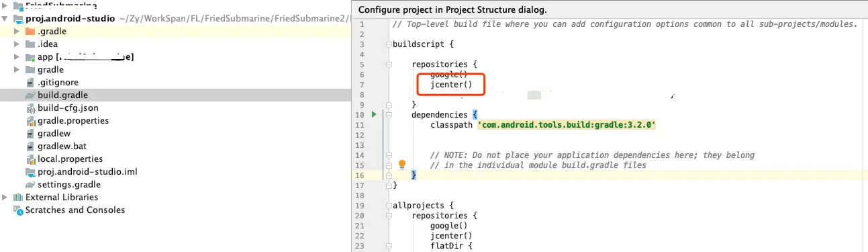Expand the External Libraries node arrow
Image resolution: width=868 pixels, height=252 pixels.
(x=5, y=198)
